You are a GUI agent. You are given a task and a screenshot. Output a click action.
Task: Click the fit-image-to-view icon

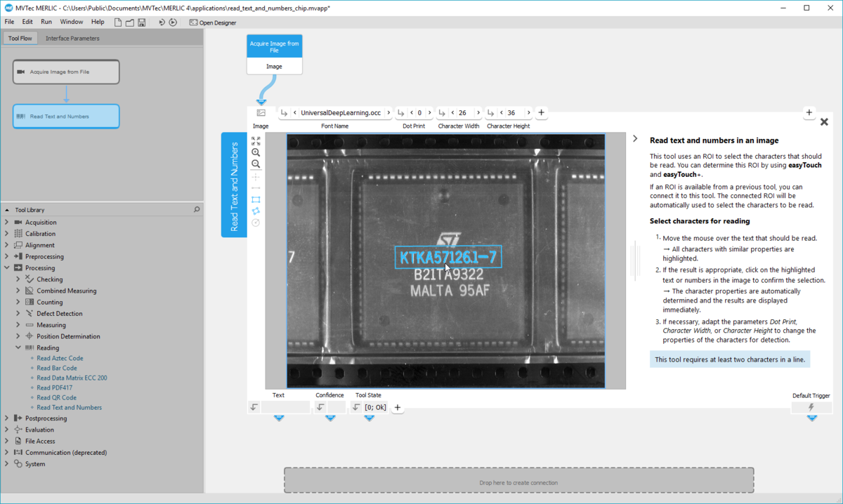coord(256,140)
